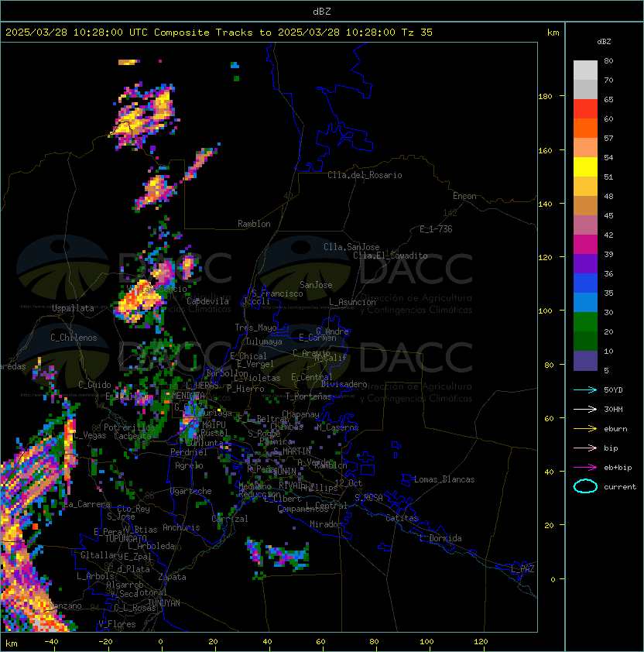Screen dimensions: 644x652
Task: Click the 'dBZ' title at top
Action: [322, 12]
